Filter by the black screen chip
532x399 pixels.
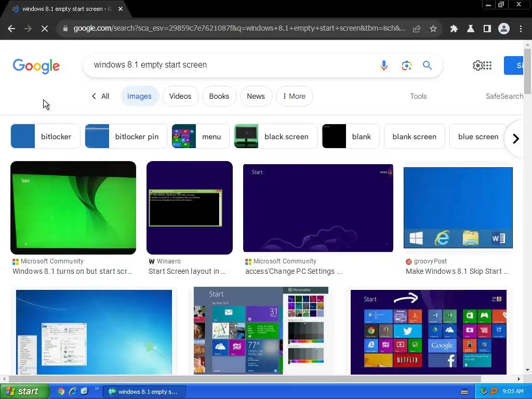point(275,137)
